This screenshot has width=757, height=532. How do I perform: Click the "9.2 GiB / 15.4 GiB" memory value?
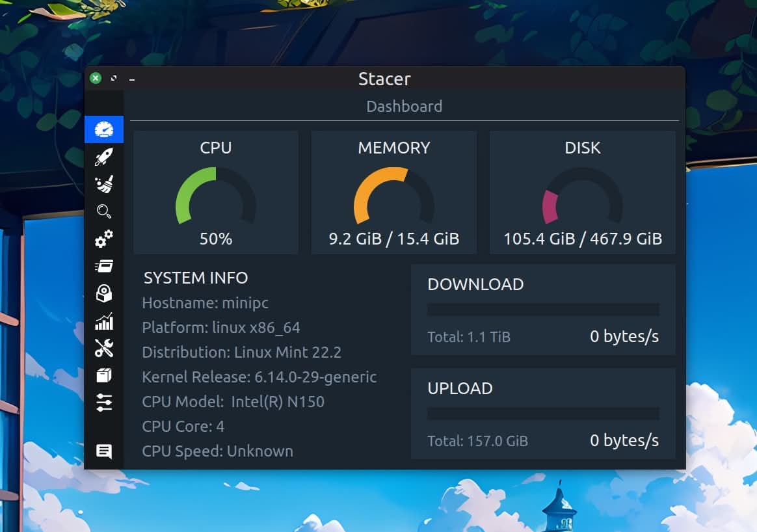point(394,239)
